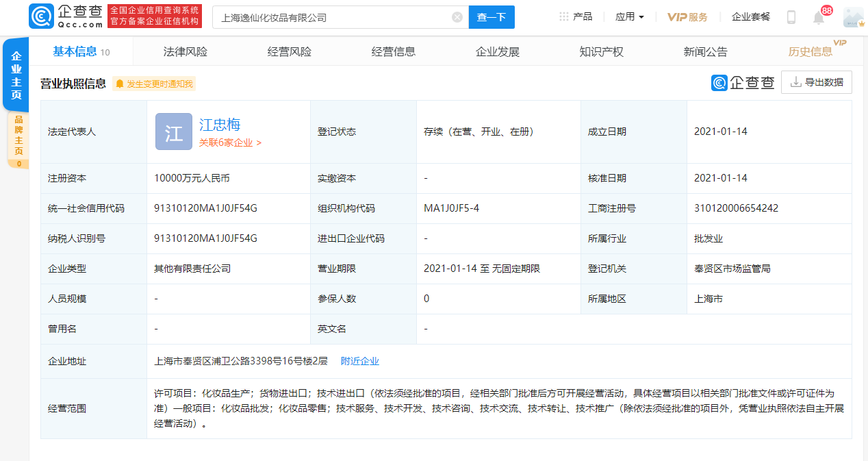Click 导出数据 export button
The height and width of the screenshot is (461, 868).
pos(816,82)
